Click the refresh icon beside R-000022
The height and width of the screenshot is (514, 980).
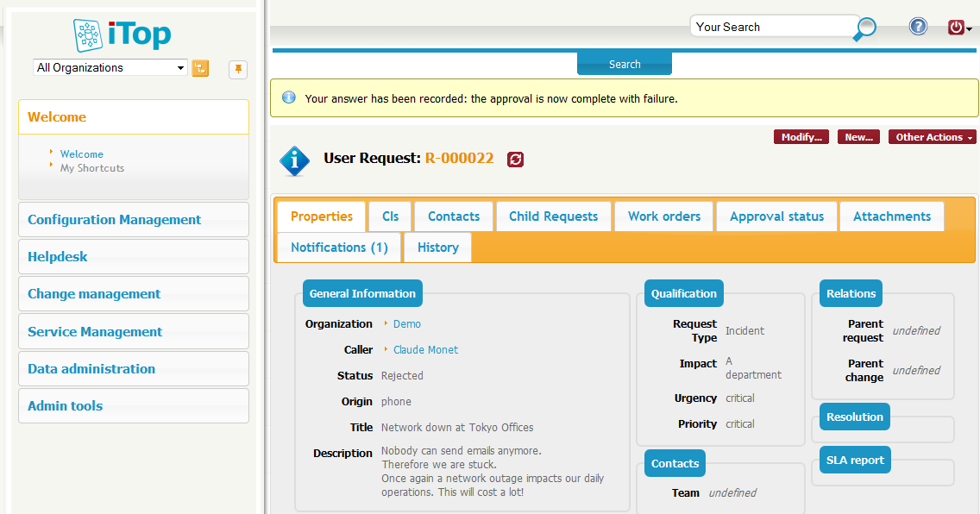tap(515, 159)
